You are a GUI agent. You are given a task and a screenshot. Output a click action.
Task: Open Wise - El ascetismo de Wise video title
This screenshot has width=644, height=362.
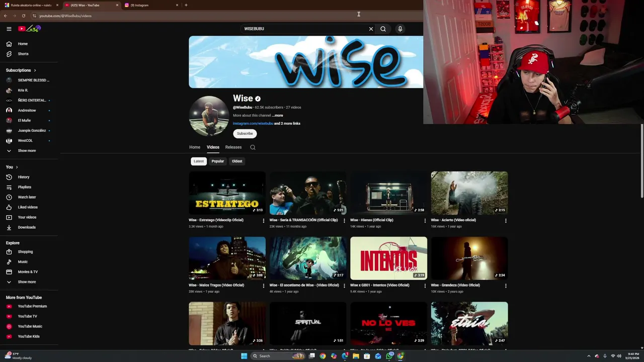point(304,285)
